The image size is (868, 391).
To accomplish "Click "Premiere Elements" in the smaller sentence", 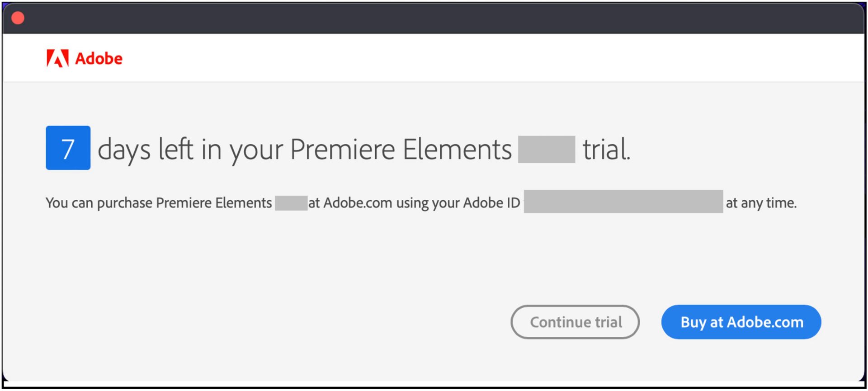I will pos(213,203).
